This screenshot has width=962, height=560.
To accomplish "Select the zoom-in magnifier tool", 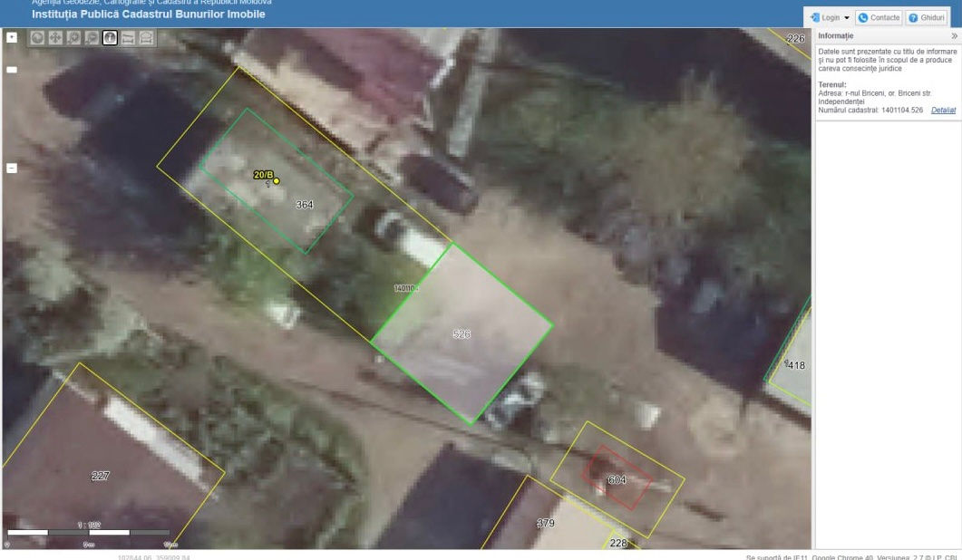I will pyautogui.click(x=73, y=38).
